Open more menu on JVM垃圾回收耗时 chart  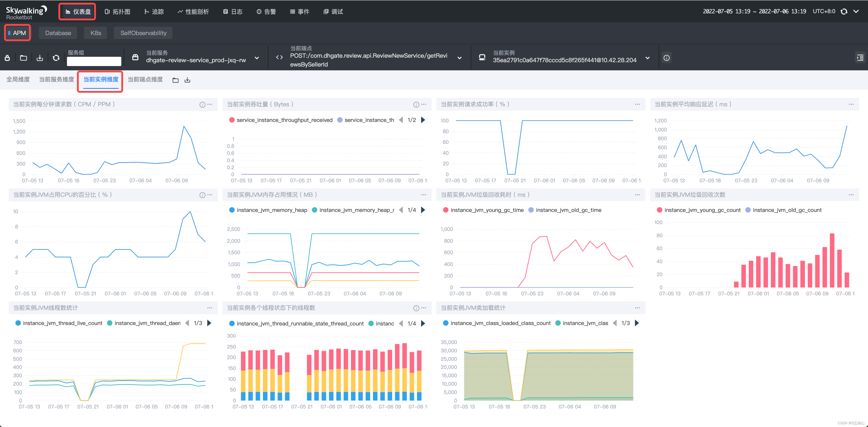(637, 195)
